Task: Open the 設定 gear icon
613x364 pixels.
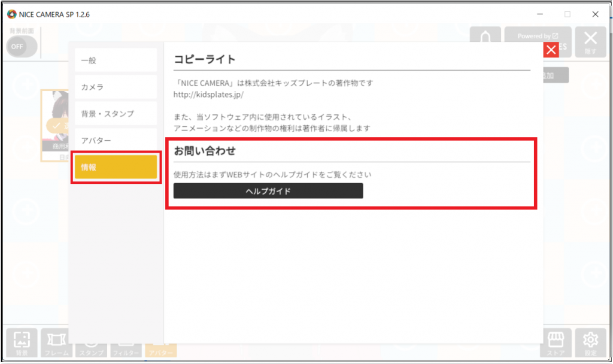Action: 590,342
